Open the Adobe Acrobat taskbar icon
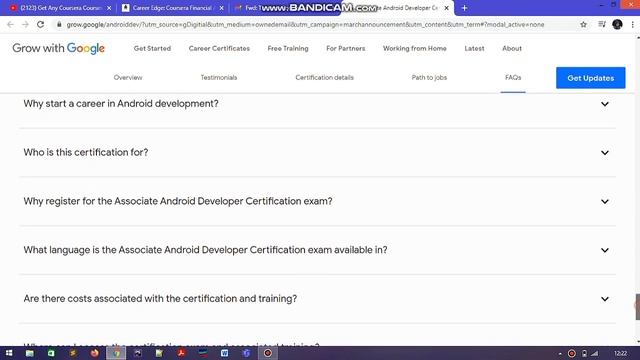This screenshot has height=360, width=640. pos(181,353)
